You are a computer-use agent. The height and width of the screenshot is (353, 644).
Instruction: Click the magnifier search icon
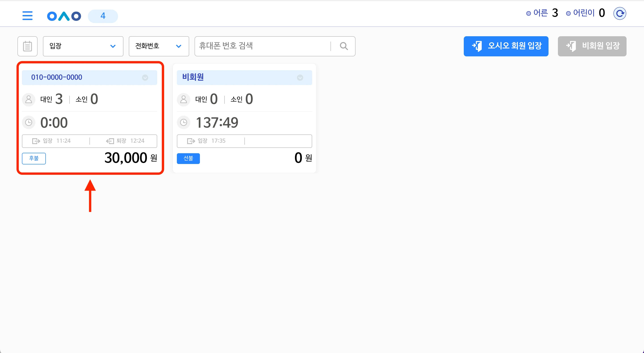pyautogui.click(x=344, y=46)
